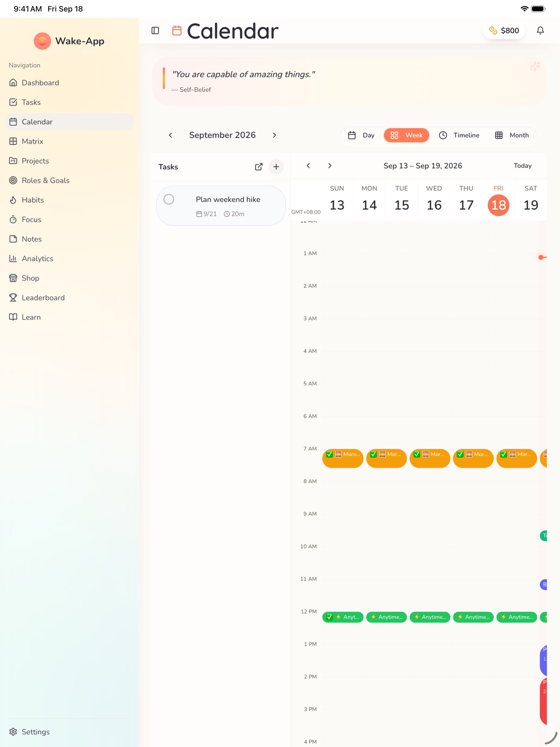Toggle the sidebar panel icon
The width and height of the screenshot is (560, 747).
pyautogui.click(x=155, y=30)
